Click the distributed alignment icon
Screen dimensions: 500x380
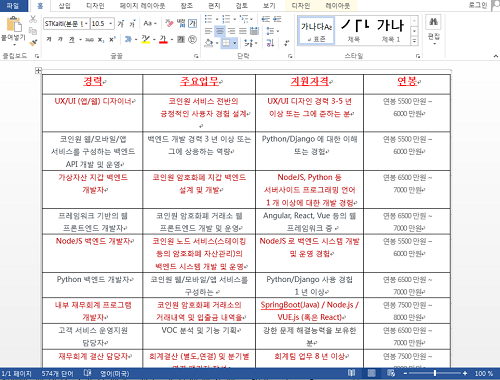pos(254,31)
